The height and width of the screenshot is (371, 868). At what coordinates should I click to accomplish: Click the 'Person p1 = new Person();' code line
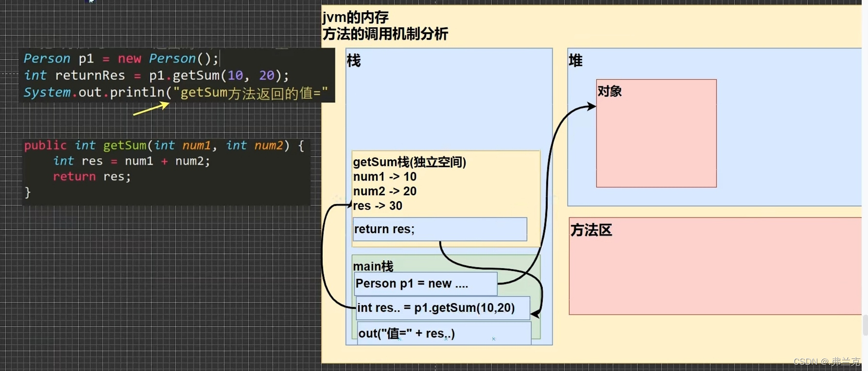tap(121, 59)
